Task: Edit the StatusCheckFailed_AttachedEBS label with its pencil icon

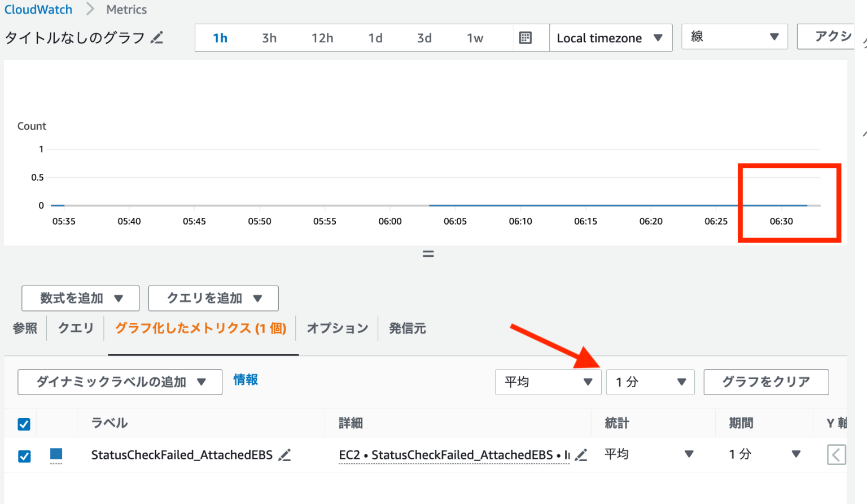Action: click(x=285, y=455)
